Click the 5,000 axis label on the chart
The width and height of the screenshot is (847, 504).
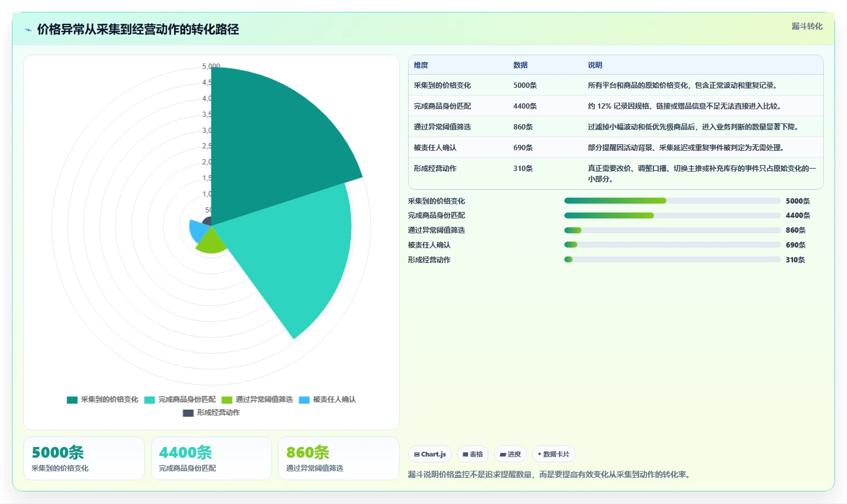pyautogui.click(x=211, y=66)
